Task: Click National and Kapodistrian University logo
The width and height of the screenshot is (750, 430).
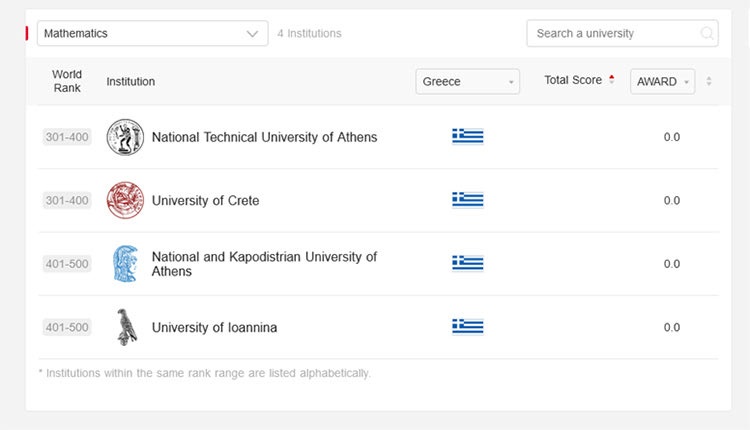Action: pos(125,264)
